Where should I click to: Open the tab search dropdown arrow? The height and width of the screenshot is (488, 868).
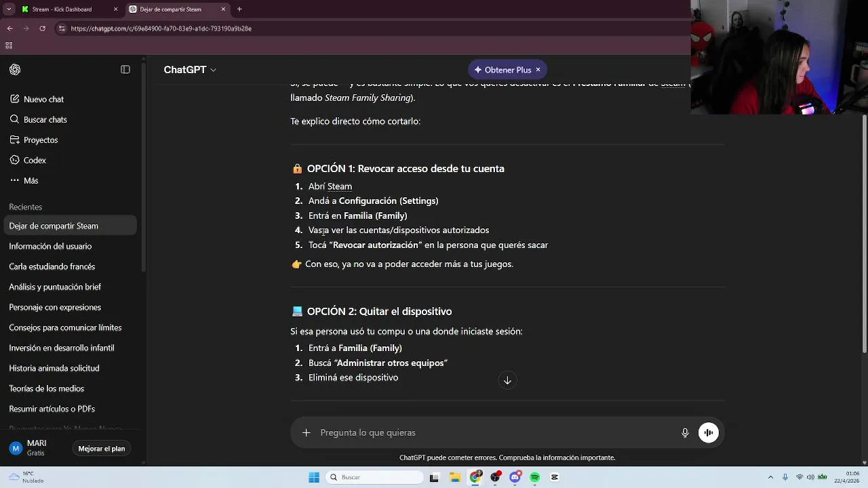pyautogui.click(x=9, y=9)
